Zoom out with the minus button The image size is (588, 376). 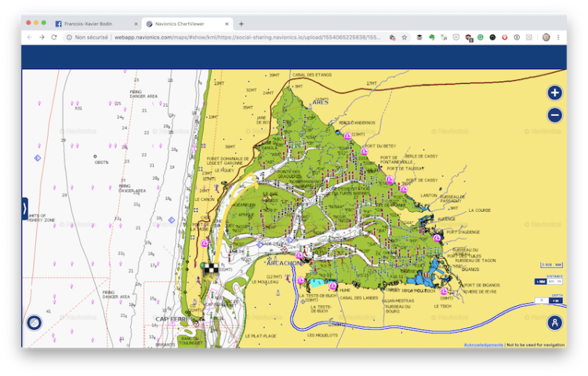[554, 115]
